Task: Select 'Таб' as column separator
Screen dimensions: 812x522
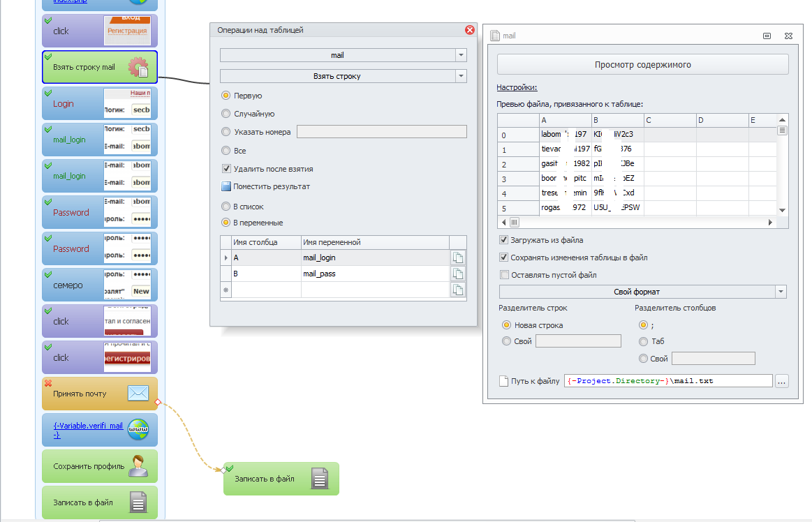Action: [x=643, y=341]
